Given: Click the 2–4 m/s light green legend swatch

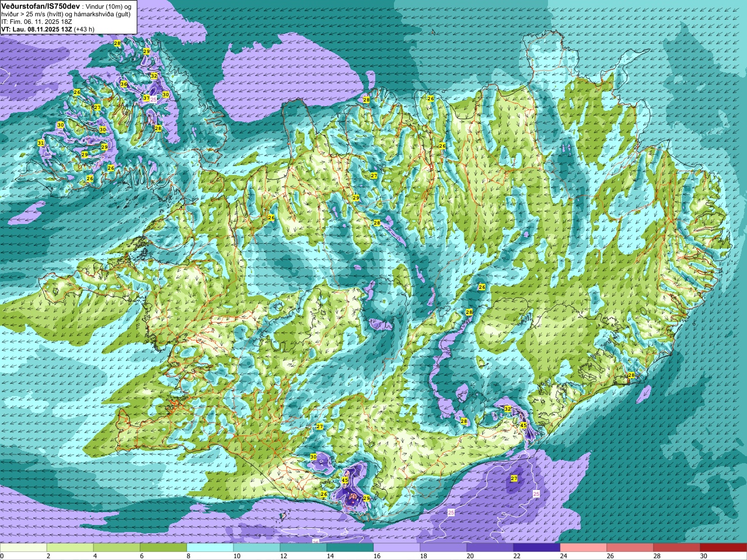Looking at the screenshot, I should tap(70, 548).
